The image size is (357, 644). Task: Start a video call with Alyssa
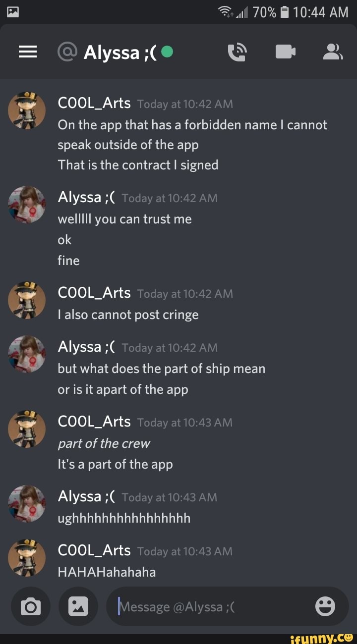[286, 52]
